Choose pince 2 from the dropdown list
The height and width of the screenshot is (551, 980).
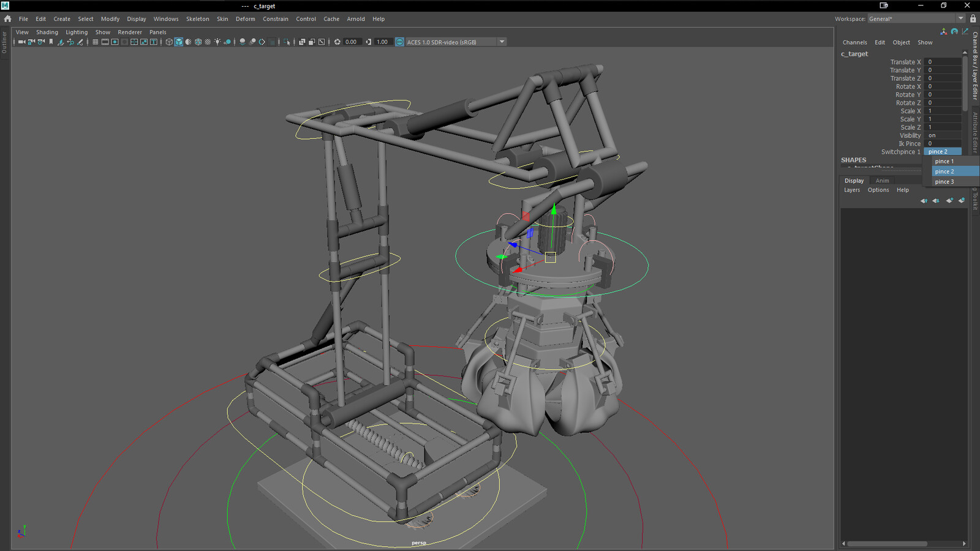[956, 171]
